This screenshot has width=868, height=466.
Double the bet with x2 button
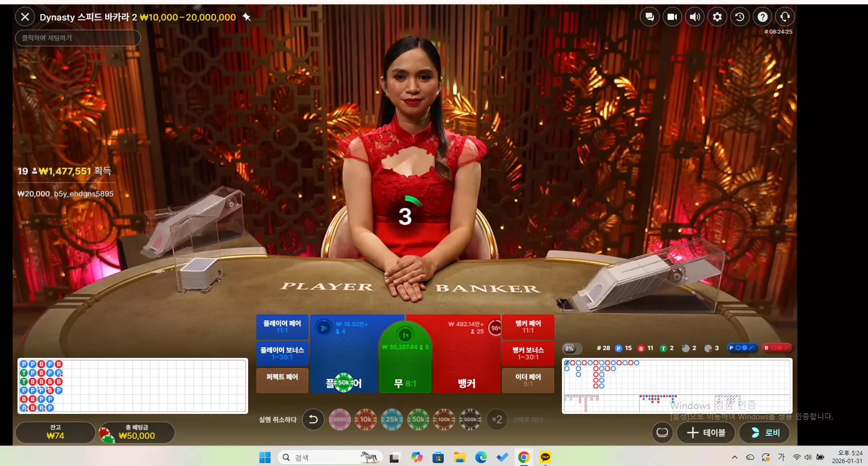497,419
